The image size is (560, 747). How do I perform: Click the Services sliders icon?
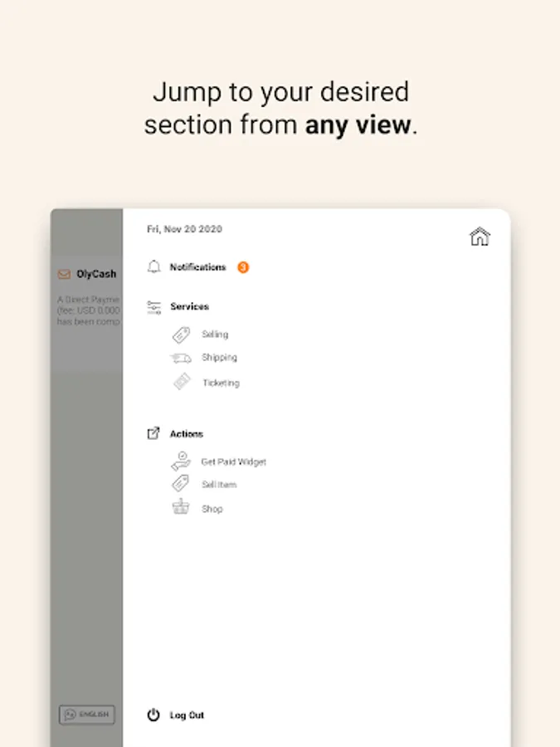pos(153,307)
